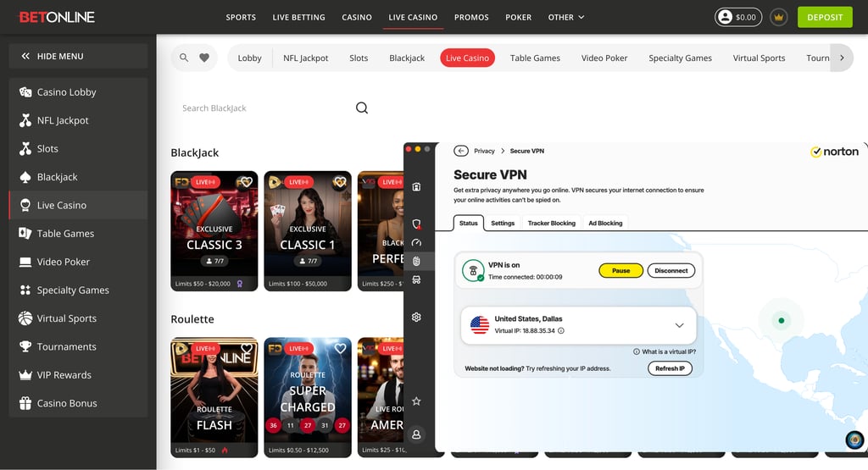Open Norton security shield icon
This screenshot has height=470, width=868.
tap(416, 224)
